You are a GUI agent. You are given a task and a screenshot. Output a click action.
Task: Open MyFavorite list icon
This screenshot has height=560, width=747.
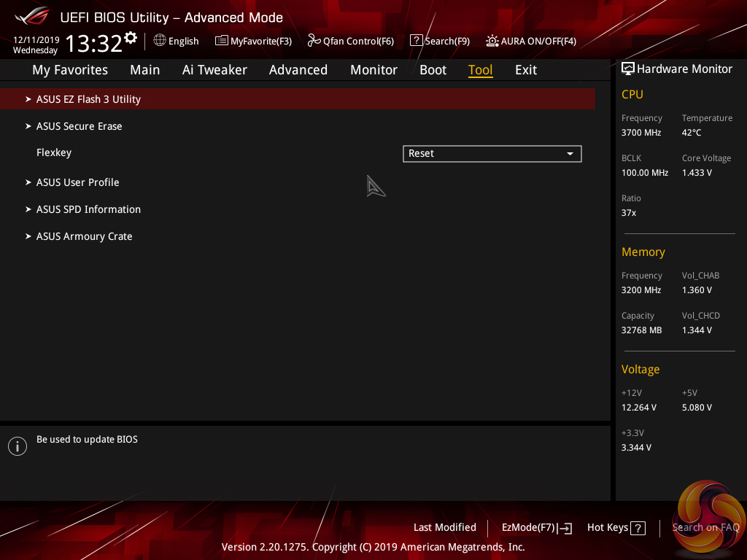pos(221,41)
